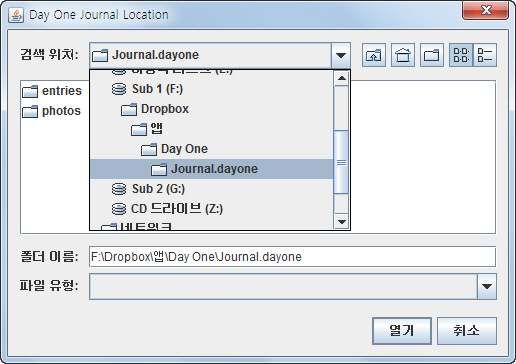The image size is (516, 364).
Task: Select the 앱 folder in the dropdown
Action: click(x=212, y=129)
